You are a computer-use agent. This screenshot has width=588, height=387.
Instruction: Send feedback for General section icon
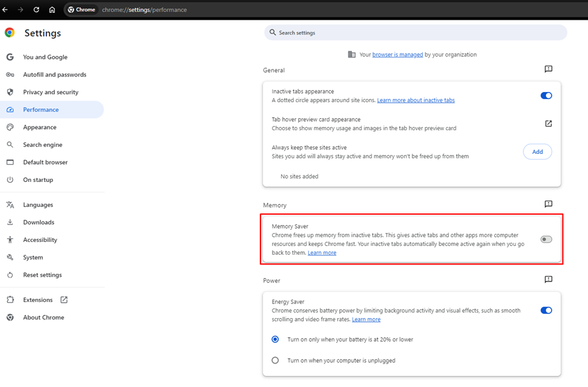click(548, 69)
